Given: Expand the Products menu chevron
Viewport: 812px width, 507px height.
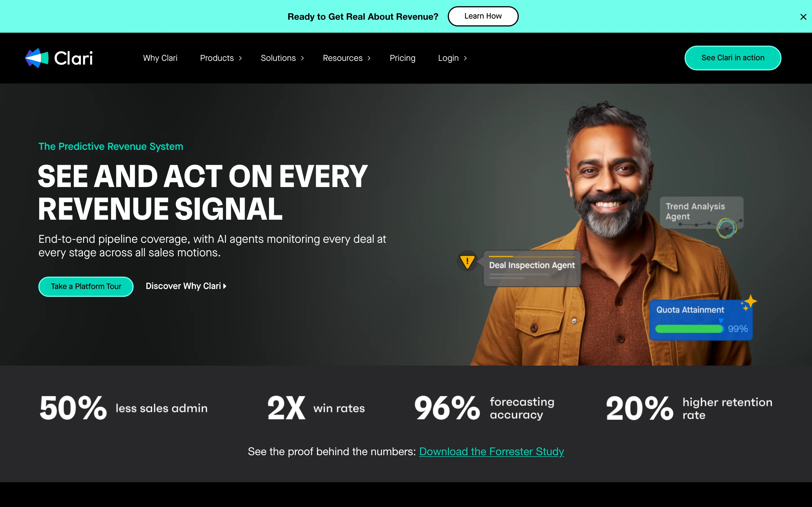Looking at the screenshot, I should pos(240,58).
